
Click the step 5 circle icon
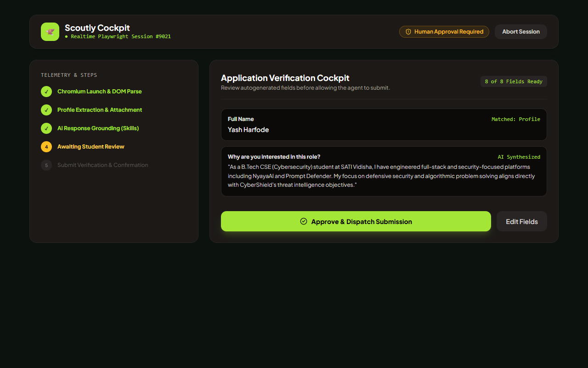click(x=46, y=165)
